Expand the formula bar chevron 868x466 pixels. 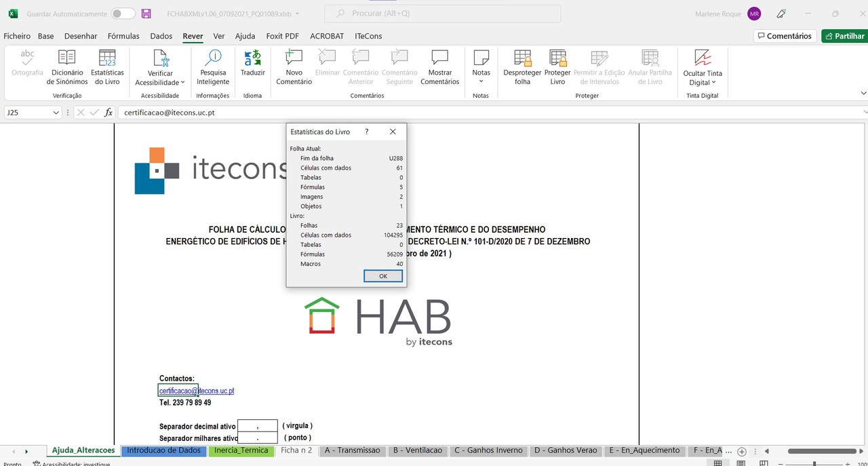coord(865,113)
